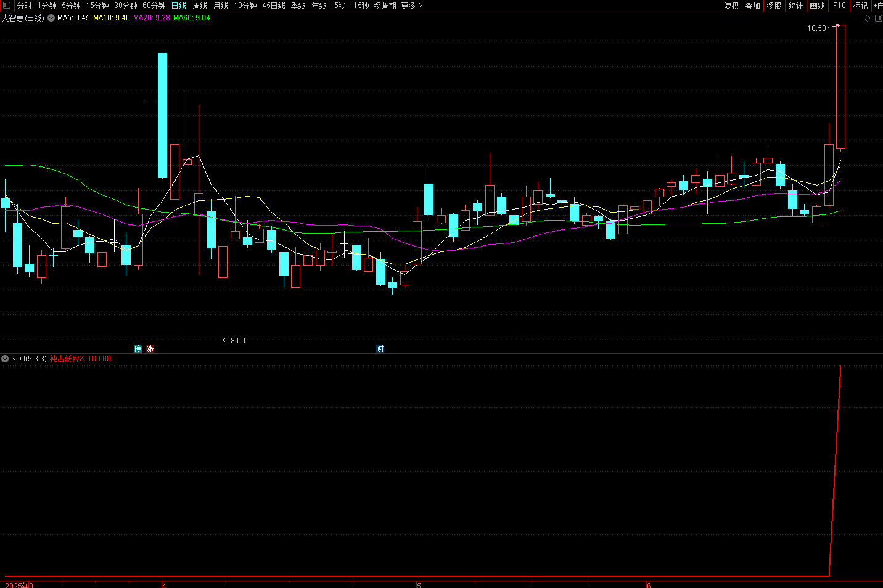Click the 多股 multi-stock button

pyautogui.click(x=774, y=6)
